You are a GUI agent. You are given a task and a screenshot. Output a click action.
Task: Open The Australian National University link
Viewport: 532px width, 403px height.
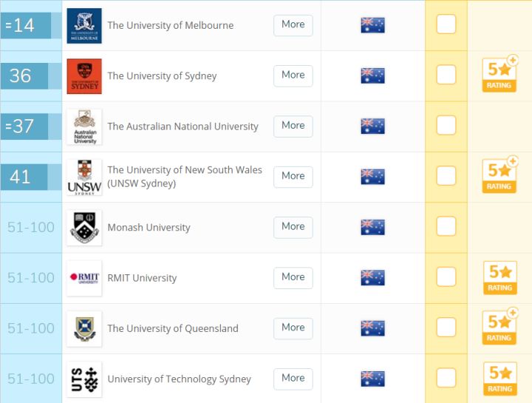[183, 126]
